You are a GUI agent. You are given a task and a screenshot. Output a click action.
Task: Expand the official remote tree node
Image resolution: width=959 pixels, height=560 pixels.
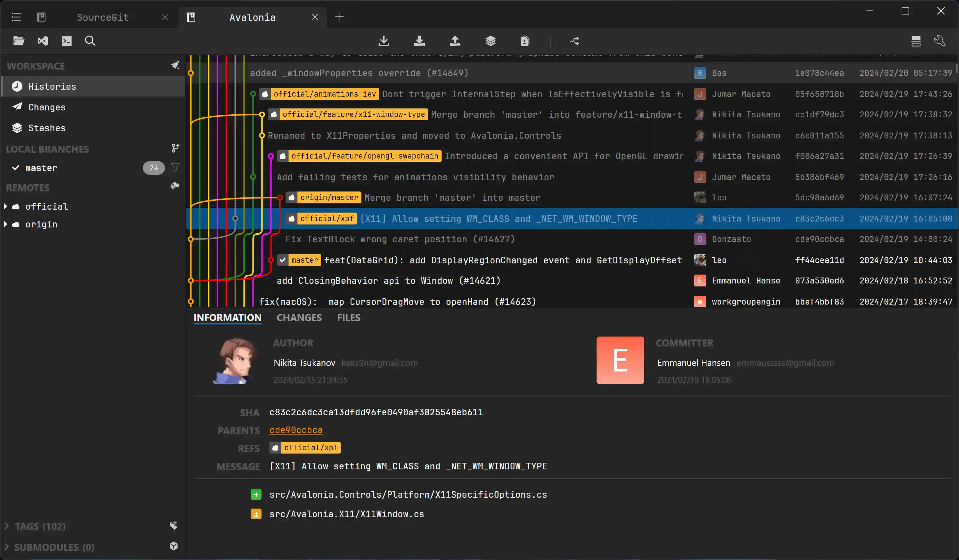(x=6, y=206)
